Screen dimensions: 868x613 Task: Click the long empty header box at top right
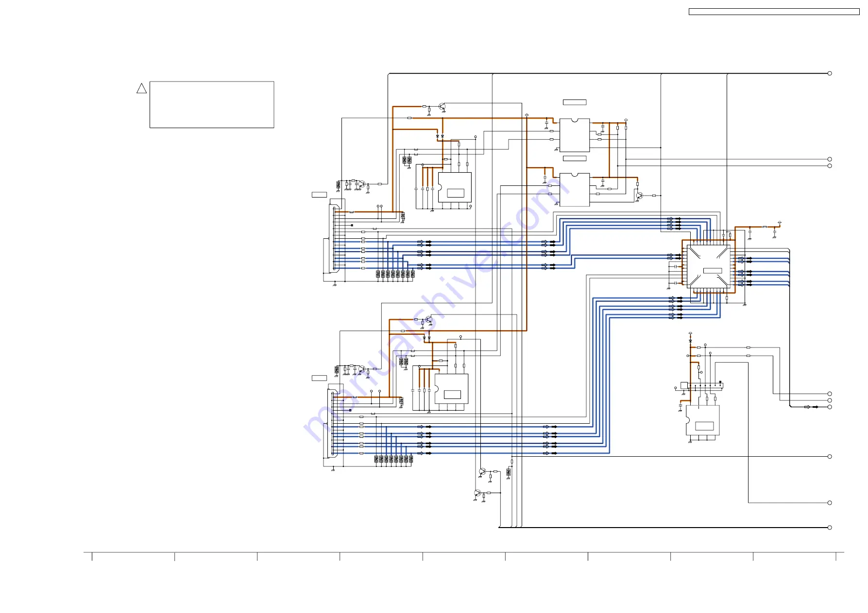click(x=774, y=12)
